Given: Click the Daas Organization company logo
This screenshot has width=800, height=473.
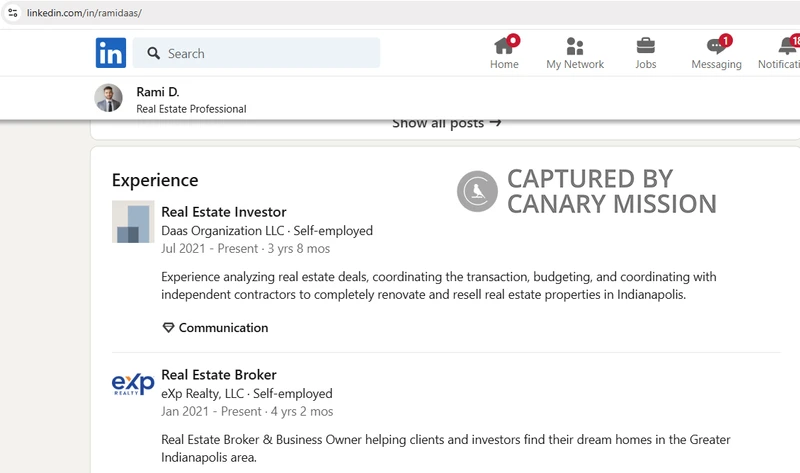Looking at the screenshot, I should [133, 222].
